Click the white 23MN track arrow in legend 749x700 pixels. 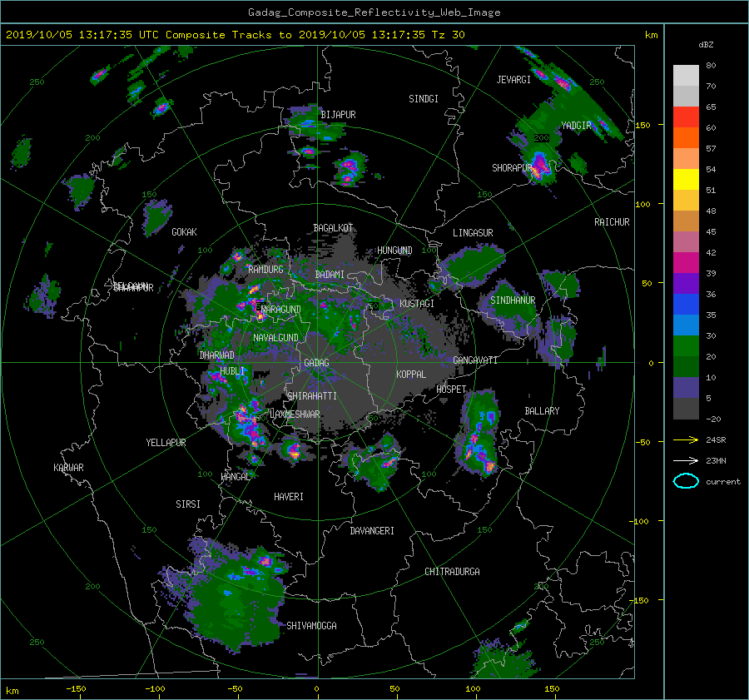(x=686, y=460)
